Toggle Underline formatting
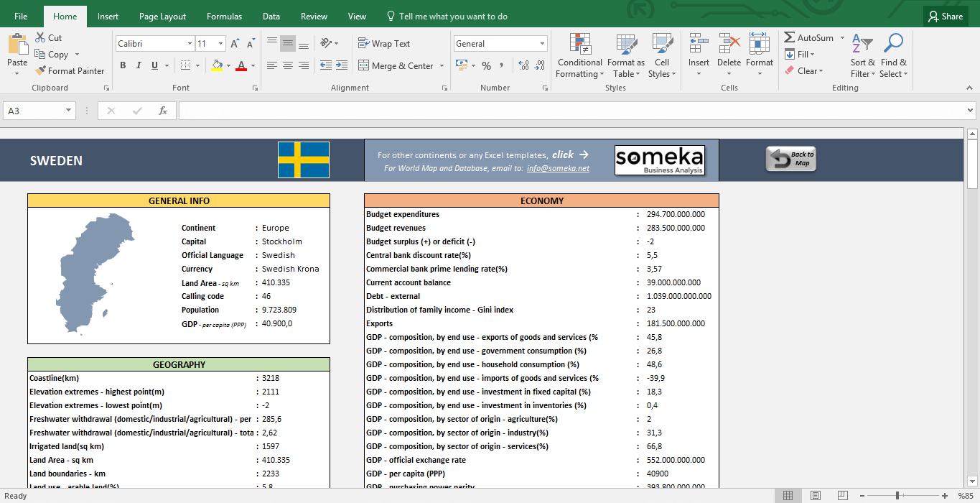 tap(155, 65)
